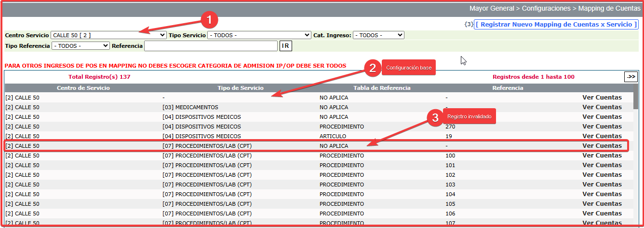Open Ver Cuentas for the highlighted NO APLICA row
This screenshot has width=644, height=228.
[602, 146]
